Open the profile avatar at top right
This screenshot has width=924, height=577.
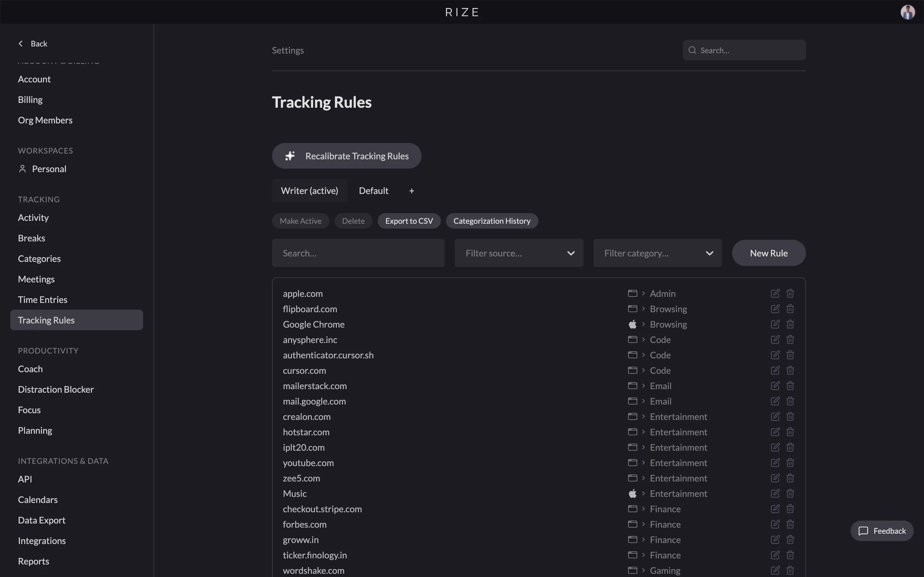point(908,12)
